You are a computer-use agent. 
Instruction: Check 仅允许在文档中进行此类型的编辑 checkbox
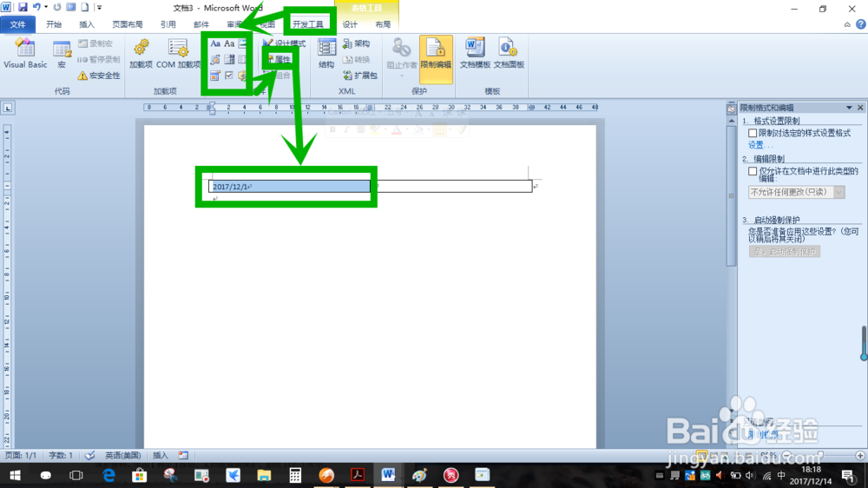click(x=753, y=171)
